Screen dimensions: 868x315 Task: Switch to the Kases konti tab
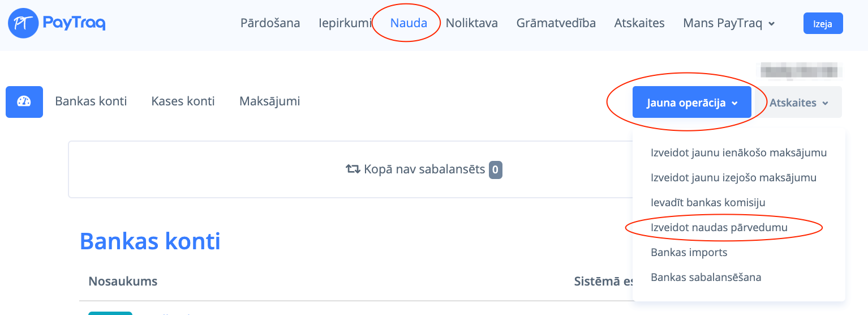tap(183, 101)
